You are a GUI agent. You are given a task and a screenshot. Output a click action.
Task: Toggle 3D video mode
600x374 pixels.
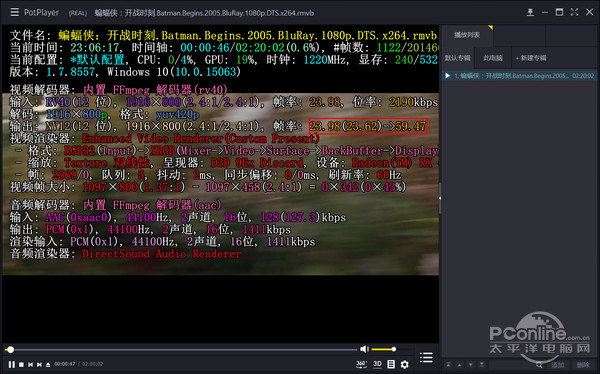(x=377, y=364)
